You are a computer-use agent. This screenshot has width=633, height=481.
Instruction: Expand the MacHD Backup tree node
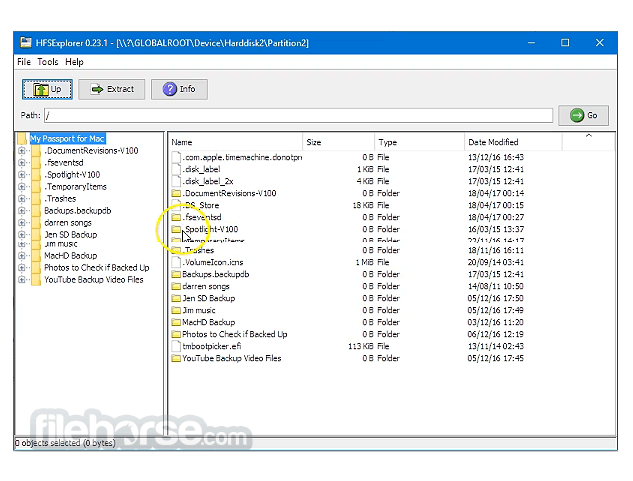coord(22,256)
